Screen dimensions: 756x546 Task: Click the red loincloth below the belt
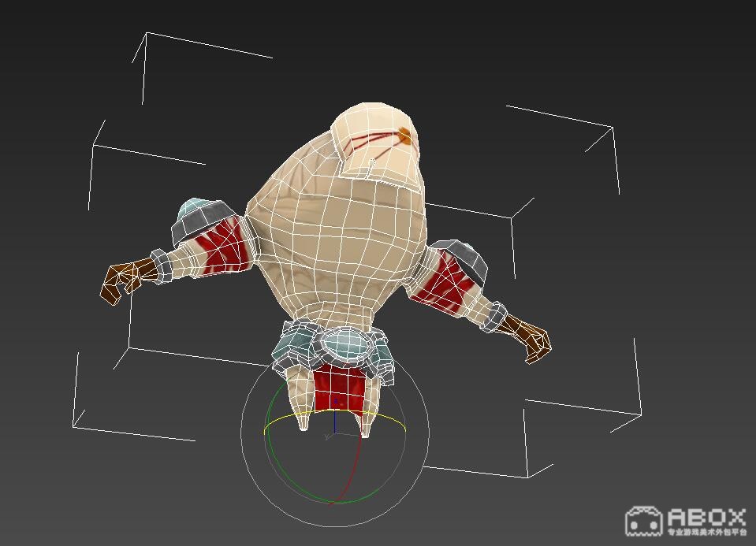point(339,388)
